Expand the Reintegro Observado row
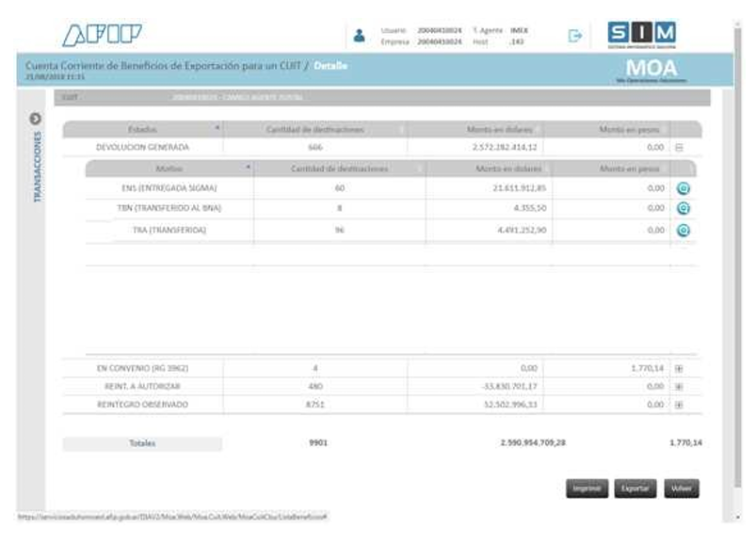The image size is (756, 546). click(x=679, y=405)
